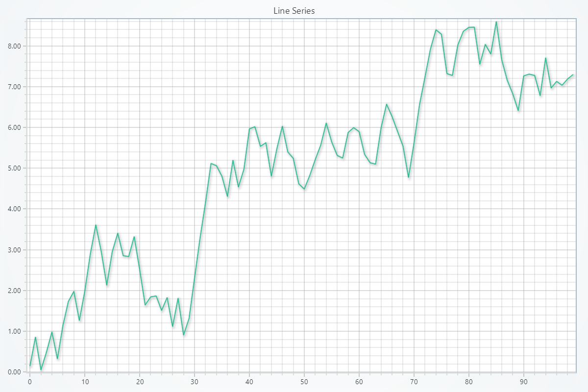Click the 0.00 label on the y-axis
The height and width of the screenshot is (392, 588).
coord(14,371)
